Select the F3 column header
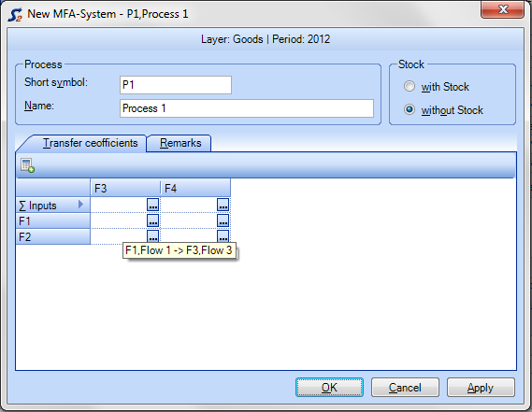Screen dimensions: 532x412 [x=125, y=188]
